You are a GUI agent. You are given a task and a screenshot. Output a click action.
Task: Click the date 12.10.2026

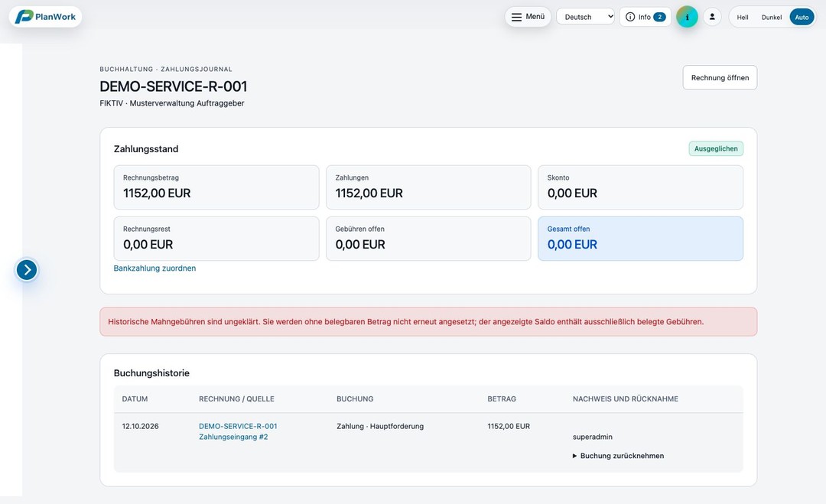140,426
